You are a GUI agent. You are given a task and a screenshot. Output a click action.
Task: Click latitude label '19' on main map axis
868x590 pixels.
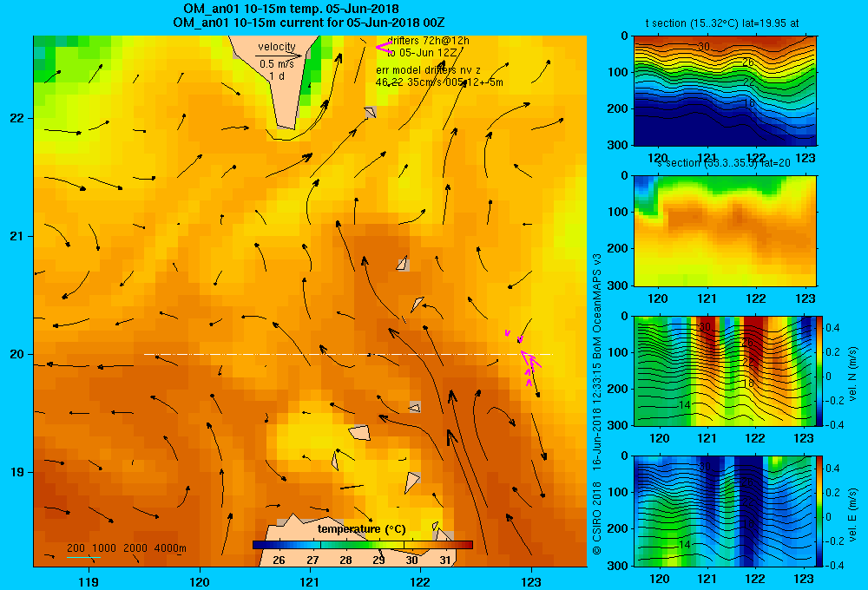[17, 472]
